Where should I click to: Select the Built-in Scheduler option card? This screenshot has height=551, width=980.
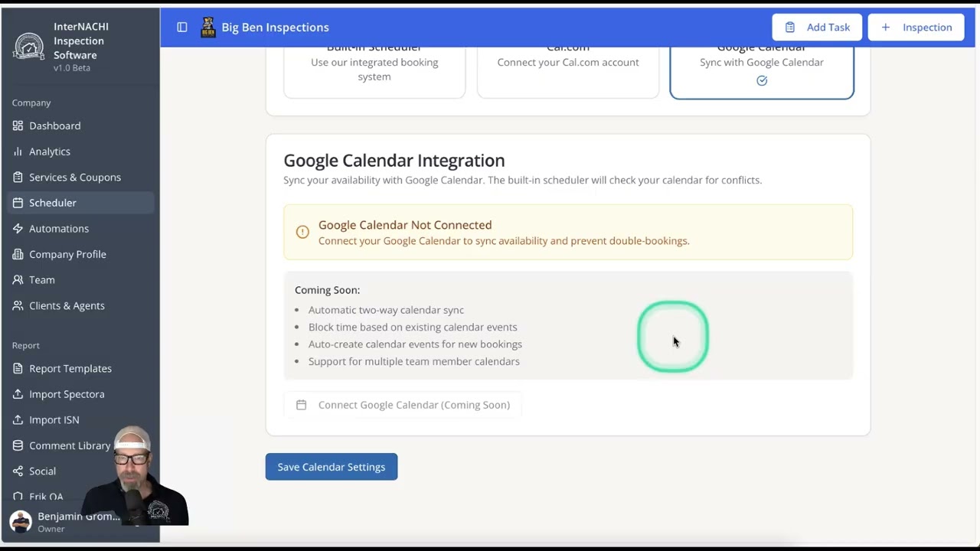pos(374,72)
